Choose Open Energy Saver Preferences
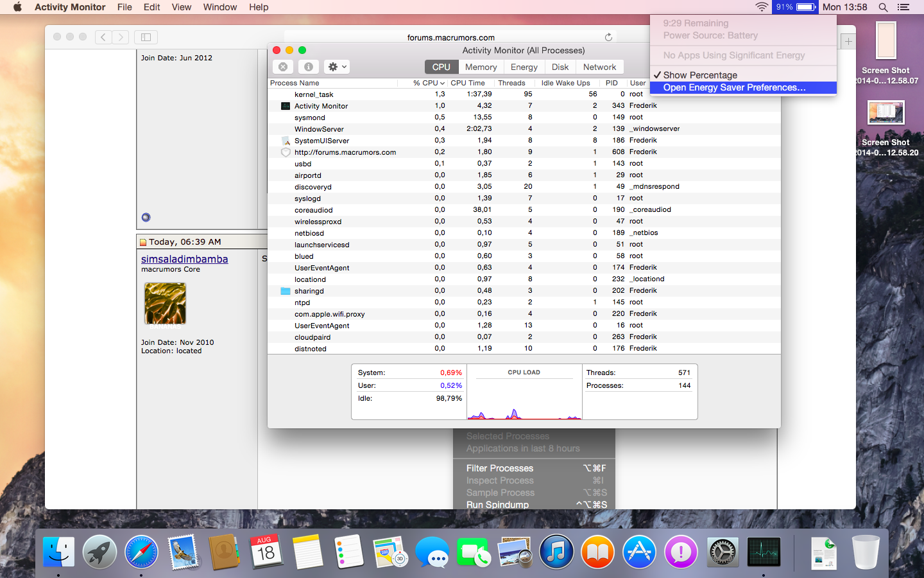 point(743,87)
